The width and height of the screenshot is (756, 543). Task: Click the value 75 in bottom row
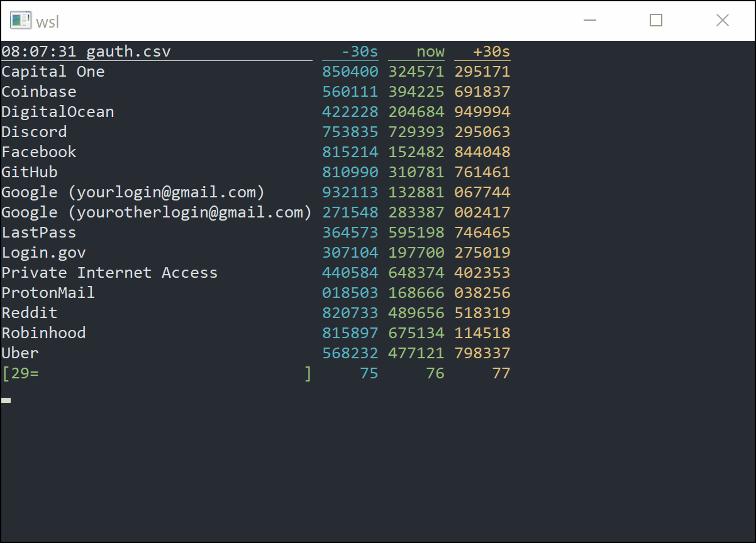(x=369, y=373)
